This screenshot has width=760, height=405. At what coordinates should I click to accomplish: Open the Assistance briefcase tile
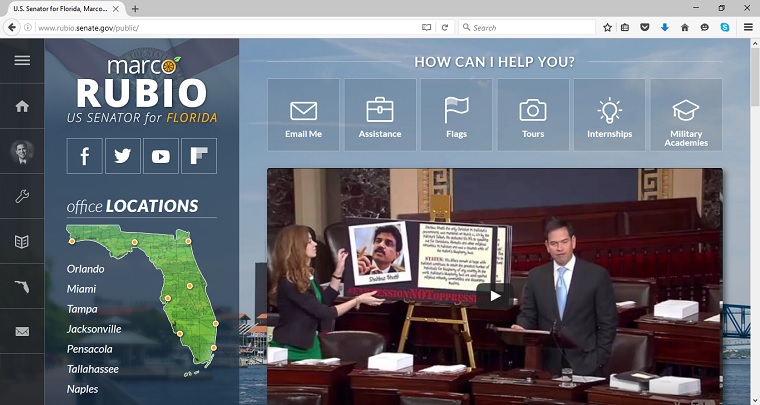click(x=380, y=115)
